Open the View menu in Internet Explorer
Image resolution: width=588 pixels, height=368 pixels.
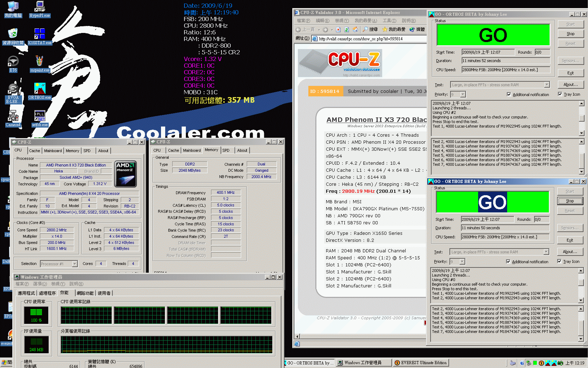click(x=342, y=21)
